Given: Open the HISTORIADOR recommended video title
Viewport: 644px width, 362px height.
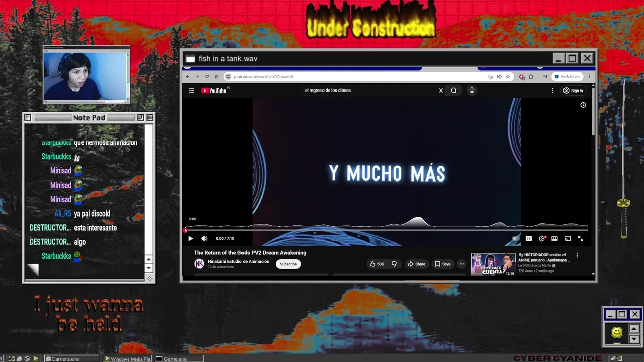Looking at the screenshot, I should (x=544, y=258).
